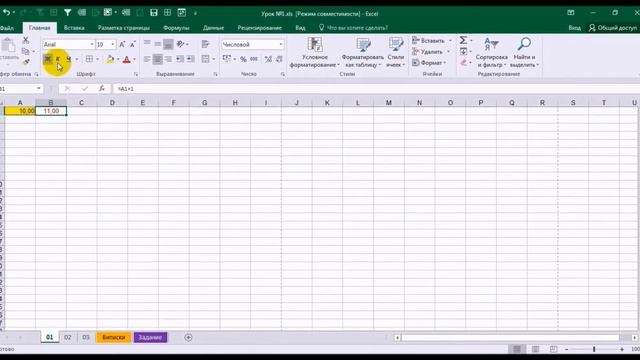The image size is (640, 360).
Task: Toggle middle vertical alignment
Action: click(x=158, y=44)
